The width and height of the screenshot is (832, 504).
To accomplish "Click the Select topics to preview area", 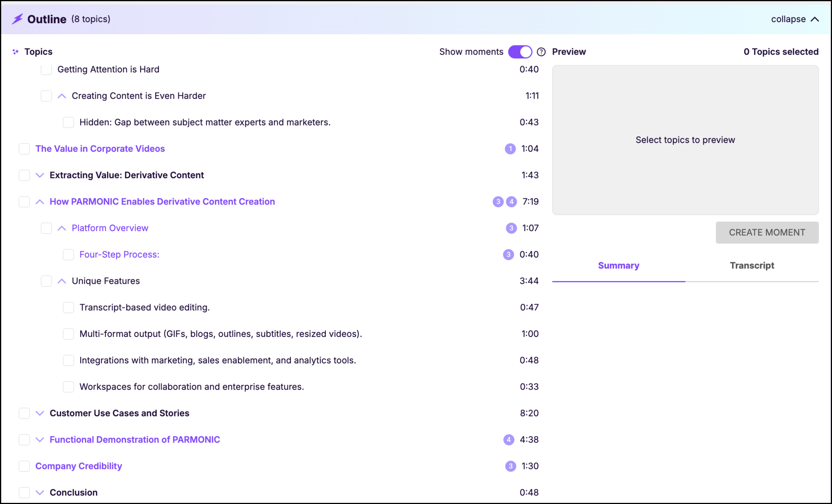I will (x=685, y=140).
